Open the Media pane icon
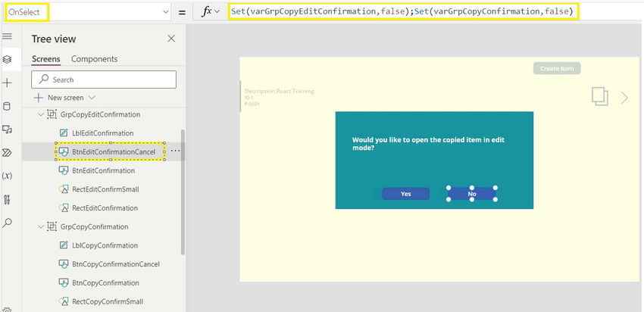644x312 pixels. click(x=8, y=129)
